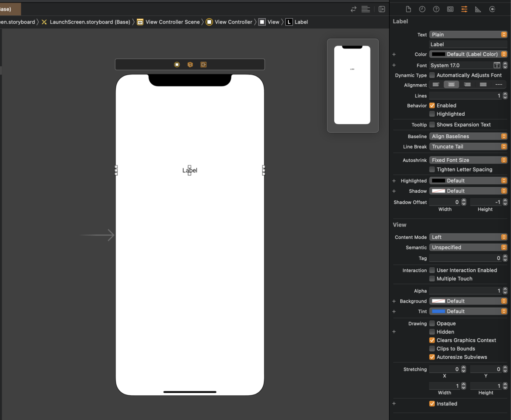Open the Autoshrink Fixed Font Size dropdown
The image size is (511, 420).
468,160
